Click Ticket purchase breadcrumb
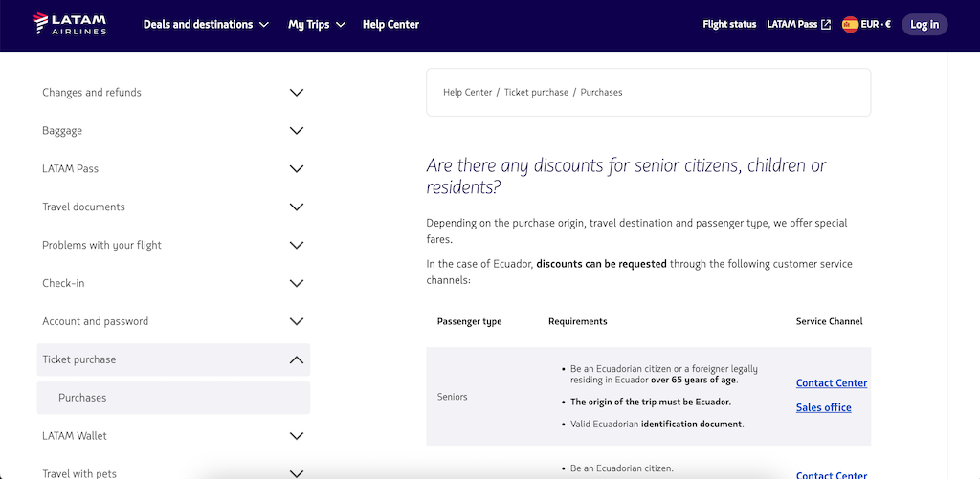The image size is (980, 479). pos(536,93)
